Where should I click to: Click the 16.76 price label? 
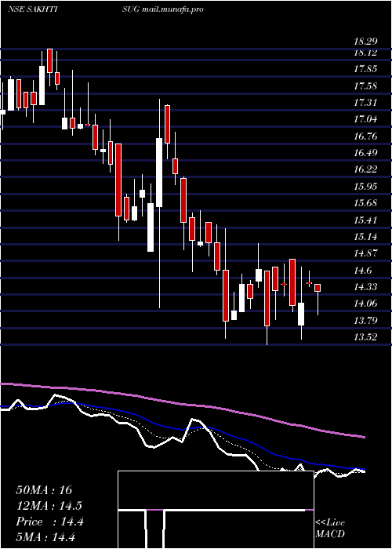coord(365,136)
